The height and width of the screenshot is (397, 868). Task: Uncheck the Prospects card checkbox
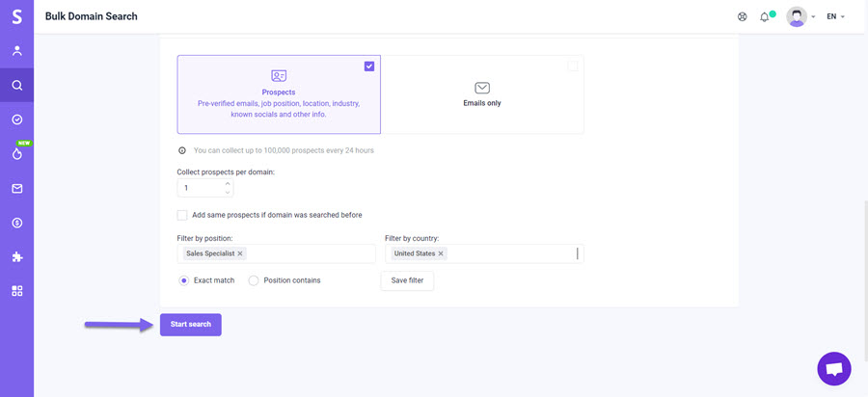pos(369,66)
